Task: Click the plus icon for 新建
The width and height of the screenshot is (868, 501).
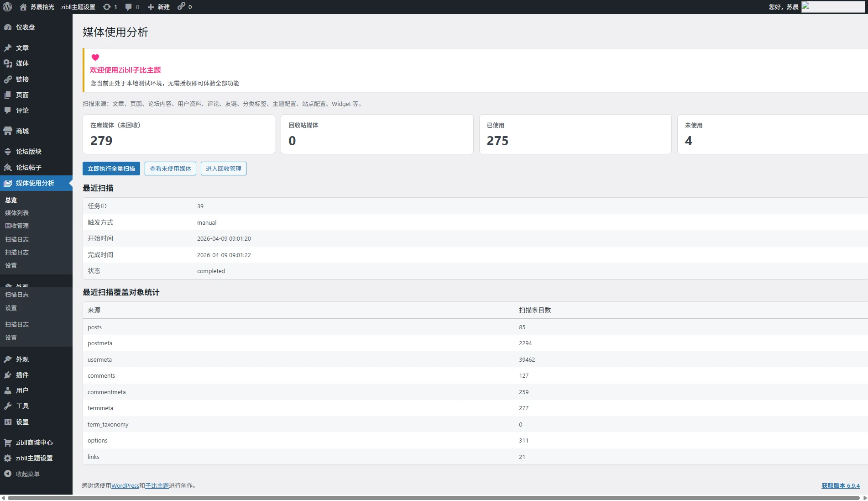Action: click(151, 7)
